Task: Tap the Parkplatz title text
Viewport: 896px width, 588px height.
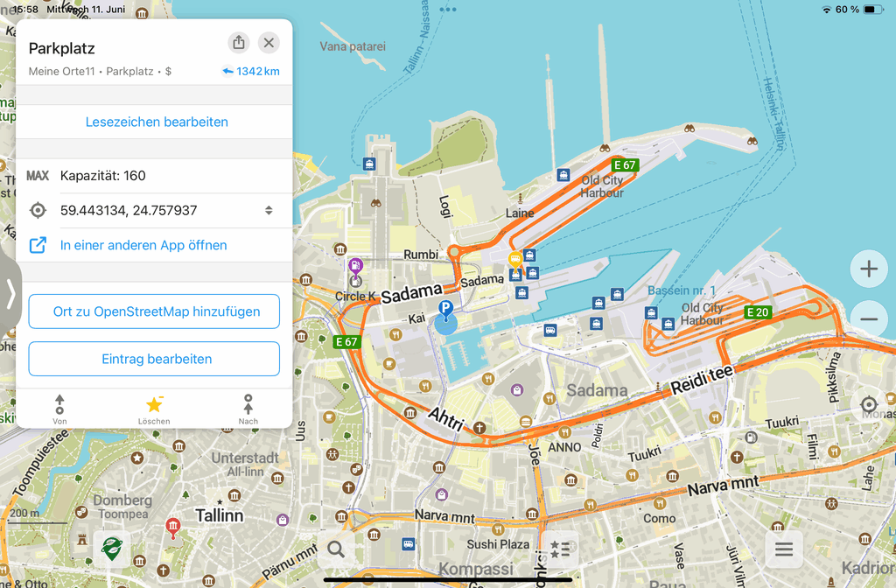Action: click(x=62, y=49)
